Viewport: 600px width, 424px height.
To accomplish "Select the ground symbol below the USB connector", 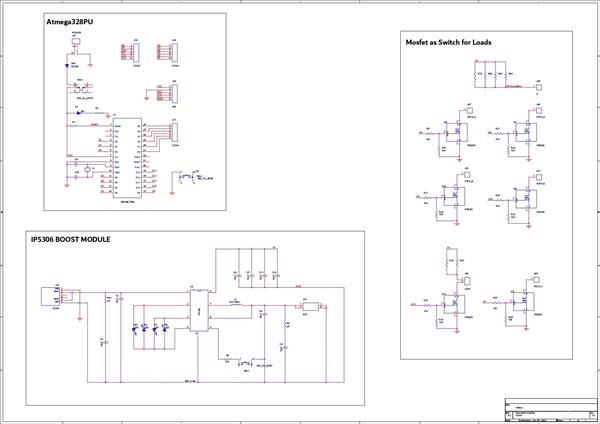I will pyautogui.click(x=80, y=318).
